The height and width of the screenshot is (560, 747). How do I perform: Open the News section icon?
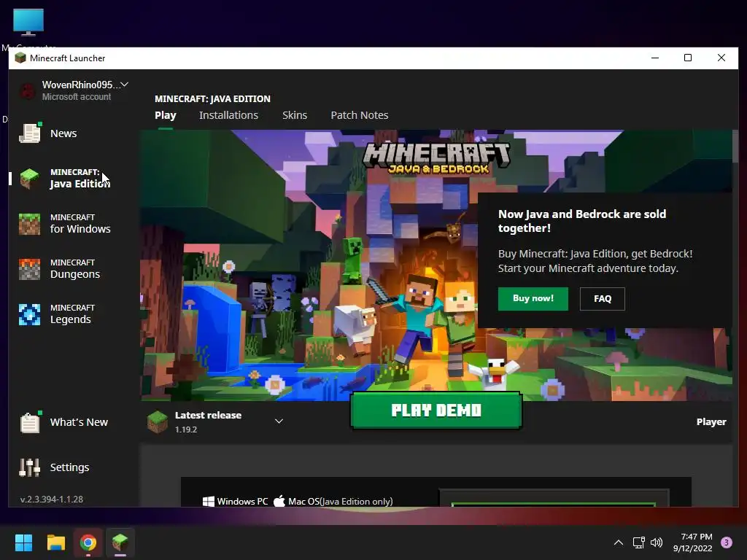click(29, 133)
